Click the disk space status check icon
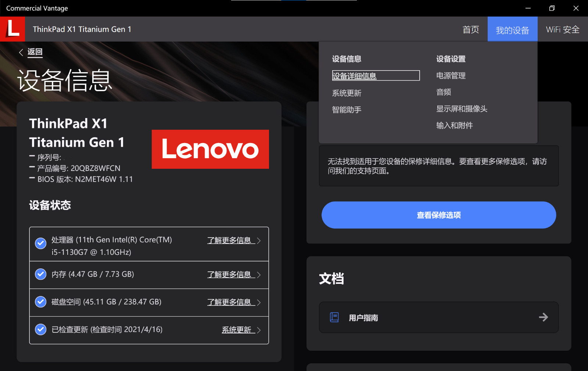This screenshot has width=588, height=371. pyautogui.click(x=40, y=302)
